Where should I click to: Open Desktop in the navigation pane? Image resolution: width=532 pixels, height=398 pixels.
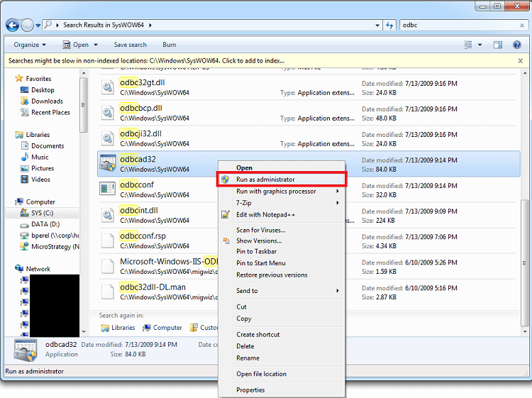[38, 90]
